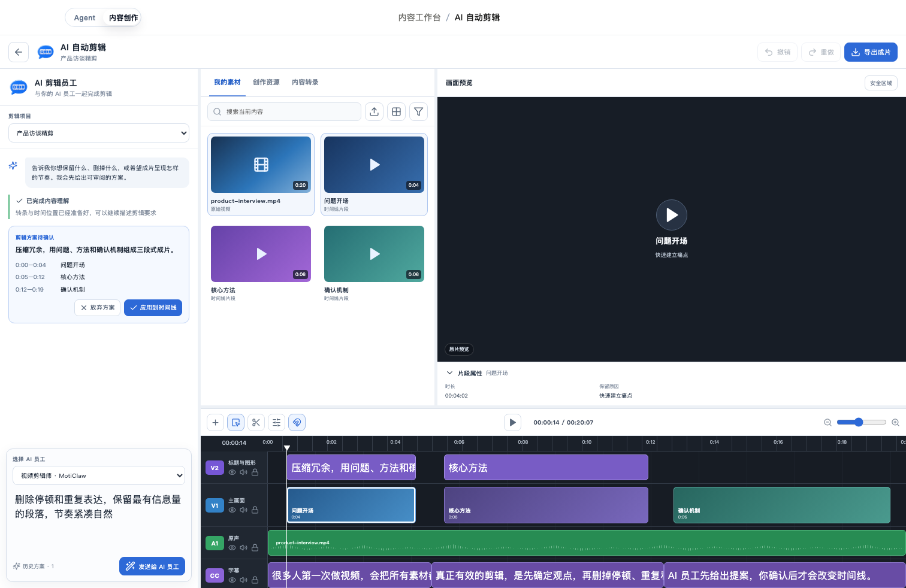This screenshot has width=906, height=588.
Task: Lock the A1 原声 track
Action: click(255, 548)
